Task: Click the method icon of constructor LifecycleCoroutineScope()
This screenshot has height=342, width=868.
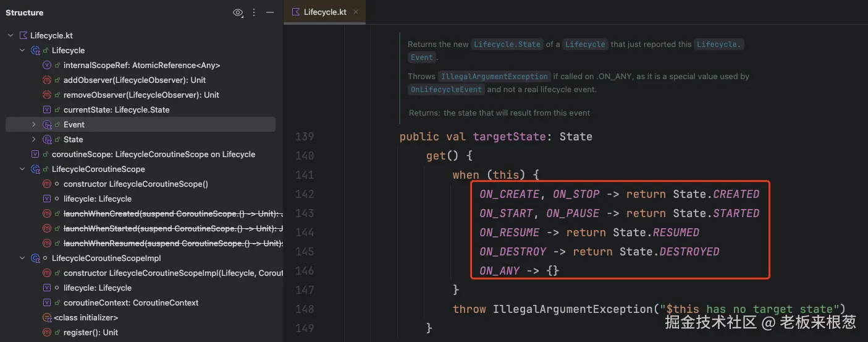Action: tap(46, 184)
